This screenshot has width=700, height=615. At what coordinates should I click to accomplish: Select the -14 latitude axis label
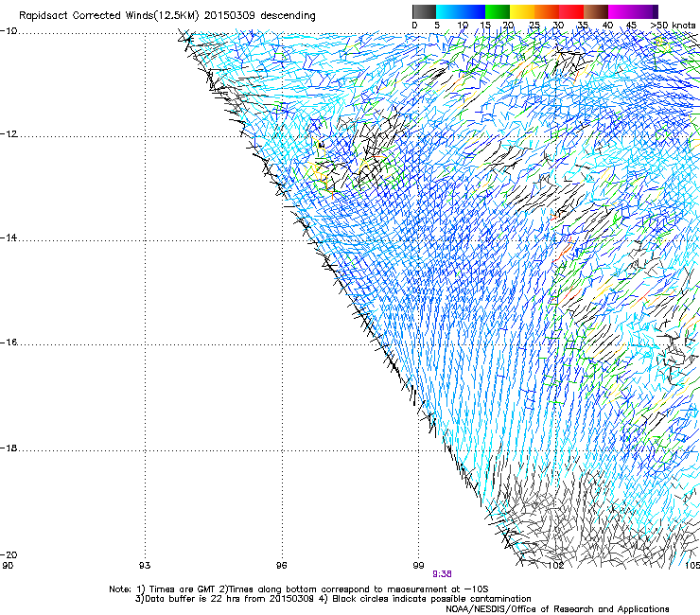9,238
